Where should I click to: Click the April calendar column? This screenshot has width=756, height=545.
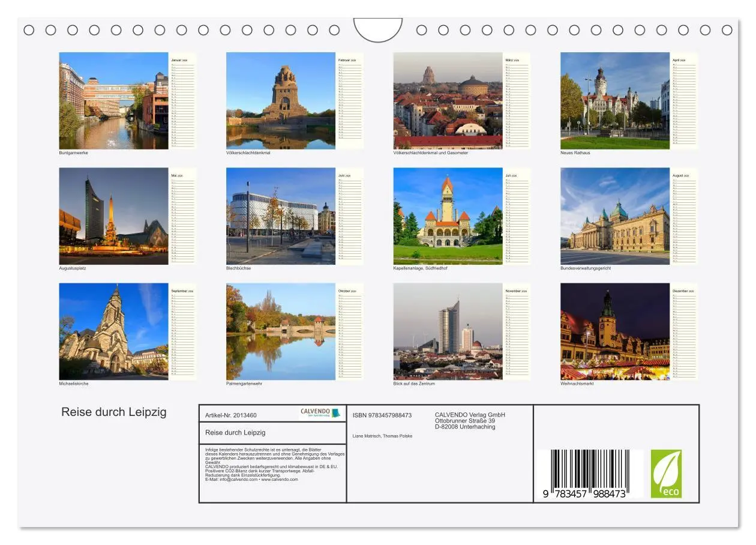[x=684, y=101]
